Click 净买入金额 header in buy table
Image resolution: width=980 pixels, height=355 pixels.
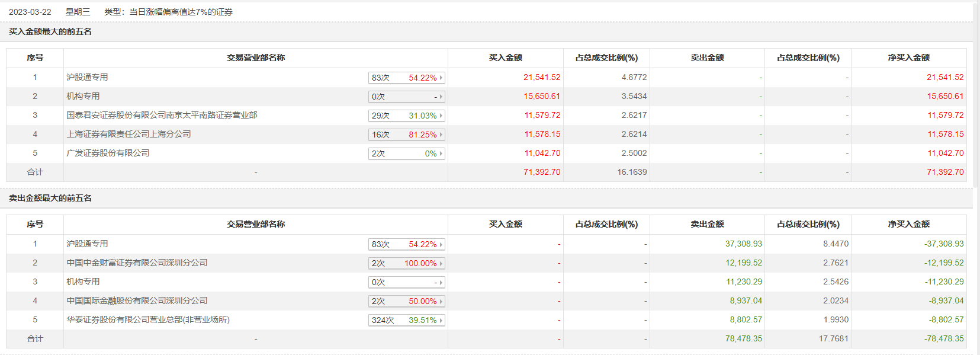[x=908, y=57]
